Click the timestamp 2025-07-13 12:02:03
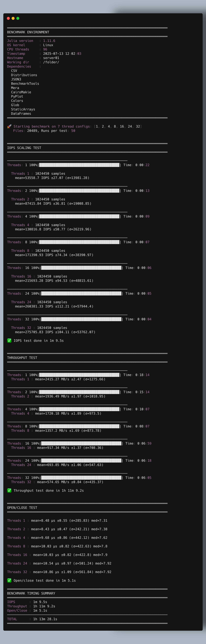This screenshot has height=644, width=206. (62, 54)
